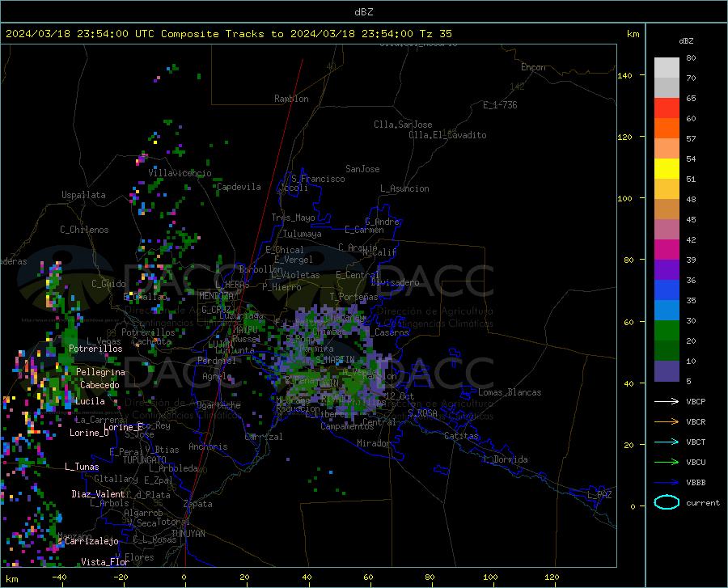
Task: Select the purple 36-39 dBZ swatch
Action: tap(667, 270)
